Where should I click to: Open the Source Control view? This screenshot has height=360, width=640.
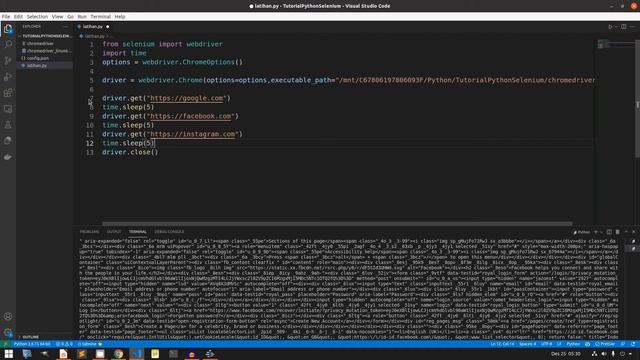8,61
